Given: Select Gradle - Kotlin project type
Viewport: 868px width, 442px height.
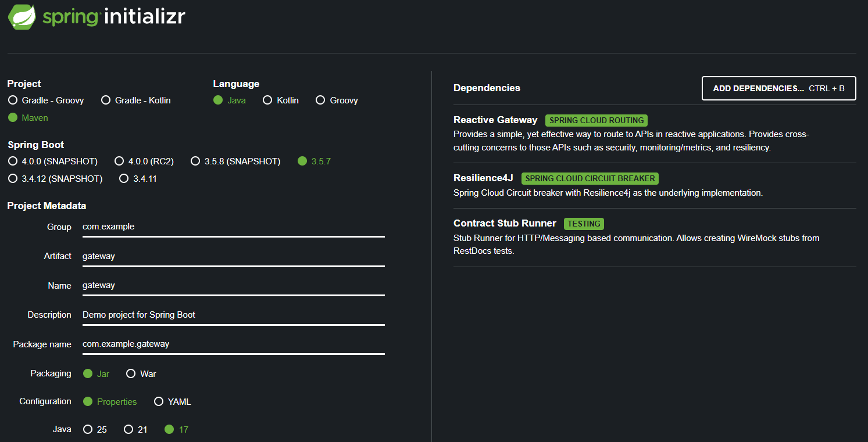Looking at the screenshot, I should (136, 100).
